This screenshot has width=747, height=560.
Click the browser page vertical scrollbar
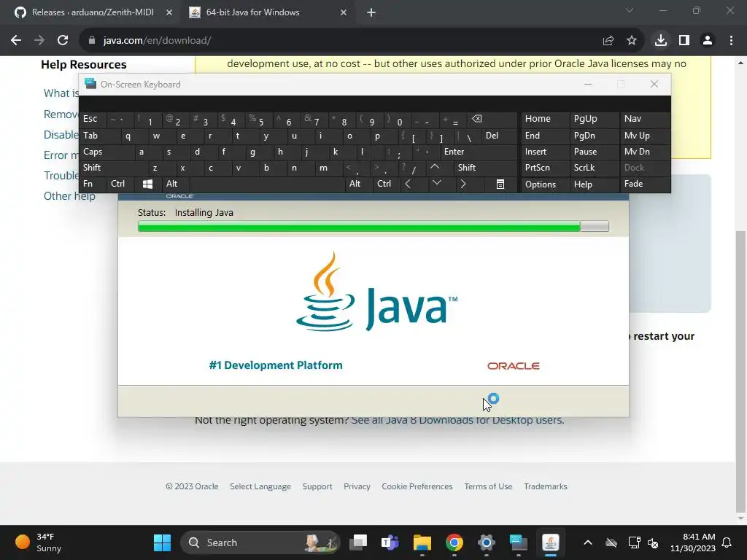[x=740, y=371]
